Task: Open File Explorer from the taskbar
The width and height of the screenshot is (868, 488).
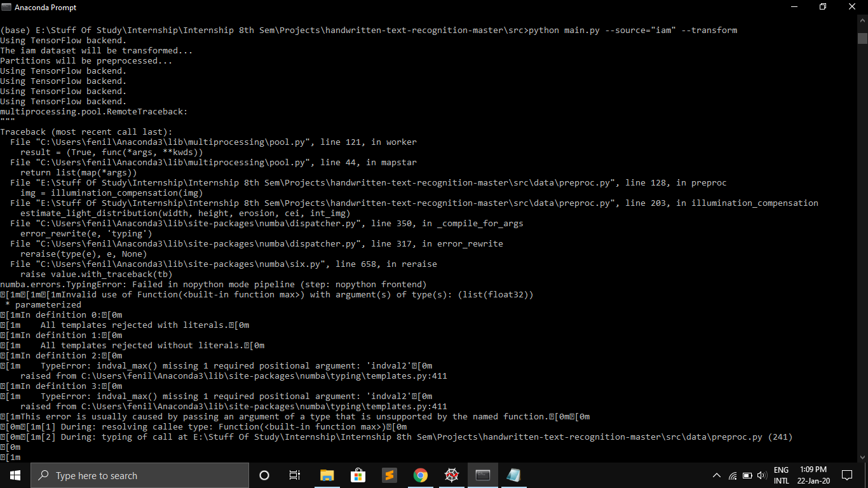Action: 327,475
